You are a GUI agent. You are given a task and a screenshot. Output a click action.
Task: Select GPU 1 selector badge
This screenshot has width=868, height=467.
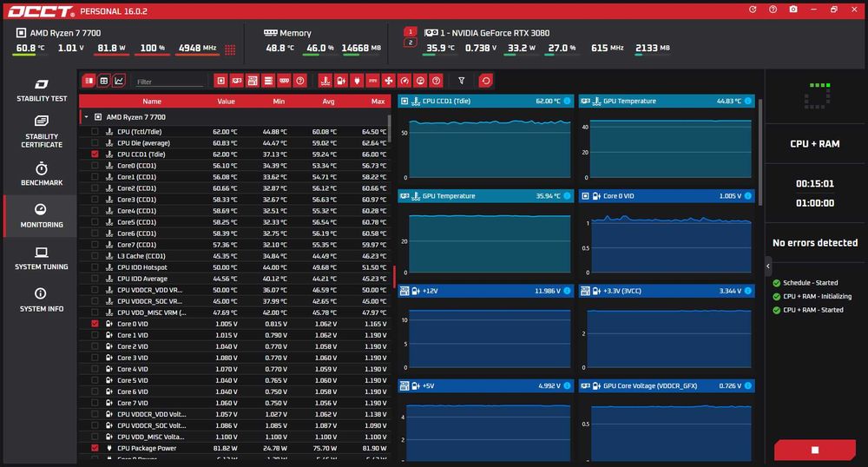[411, 31]
